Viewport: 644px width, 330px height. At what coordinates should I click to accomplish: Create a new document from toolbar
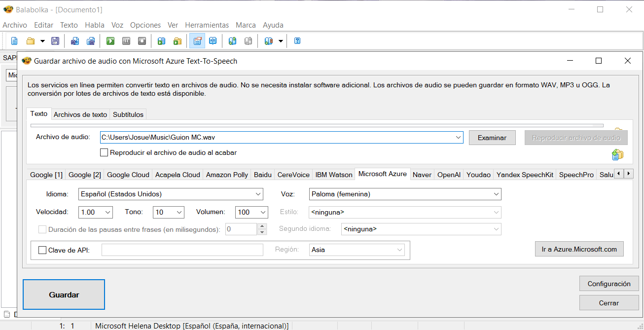click(14, 41)
